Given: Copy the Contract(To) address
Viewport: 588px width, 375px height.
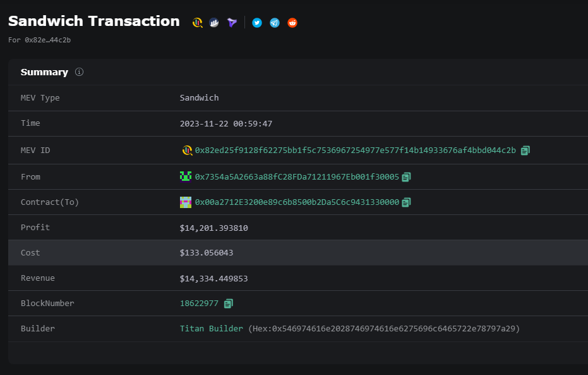Looking at the screenshot, I should point(406,202).
